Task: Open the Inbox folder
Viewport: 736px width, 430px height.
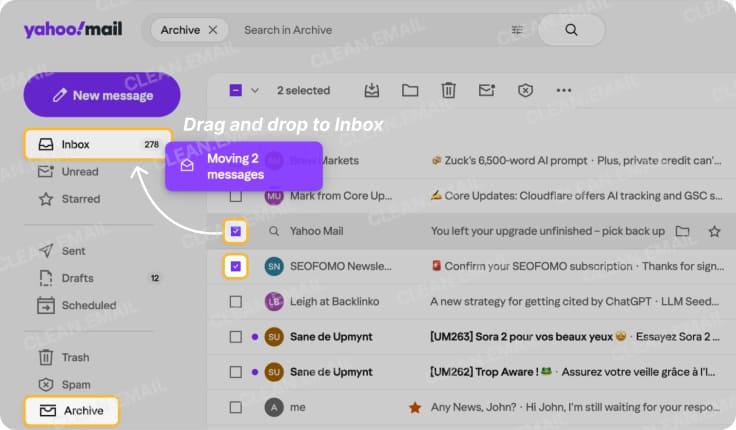Action: (x=98, y=145)
